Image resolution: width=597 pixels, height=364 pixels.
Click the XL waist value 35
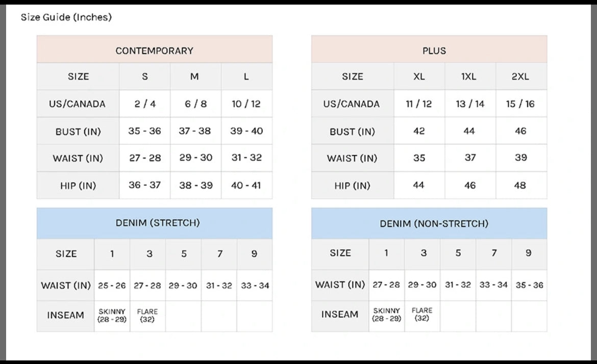419,158
